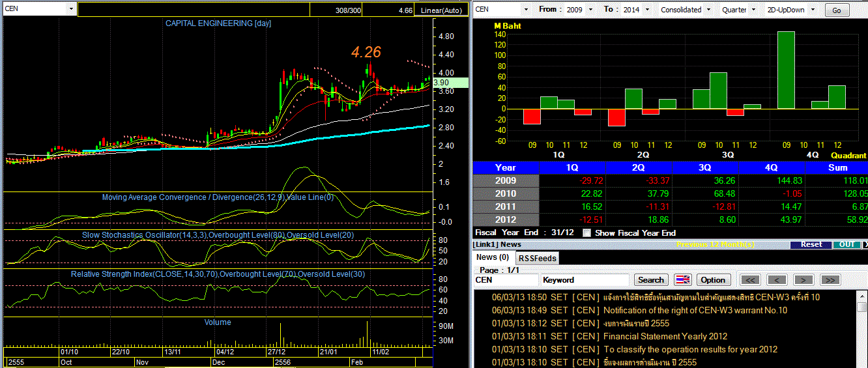The image size is (868, 368).
Task: Go to last news page (>>)
Action: point(830,280)
